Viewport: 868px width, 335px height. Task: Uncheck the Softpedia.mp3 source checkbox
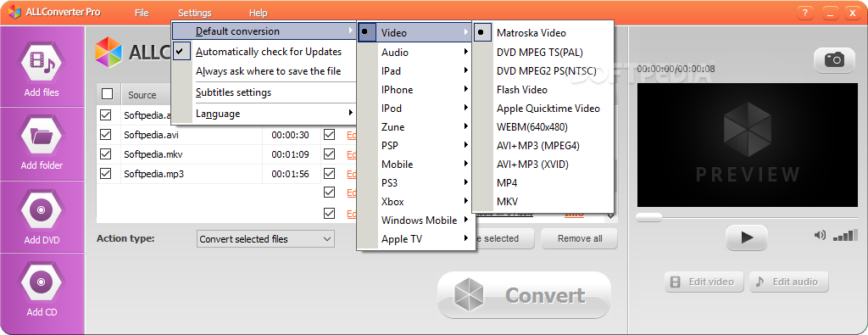[x=105, y=173]
